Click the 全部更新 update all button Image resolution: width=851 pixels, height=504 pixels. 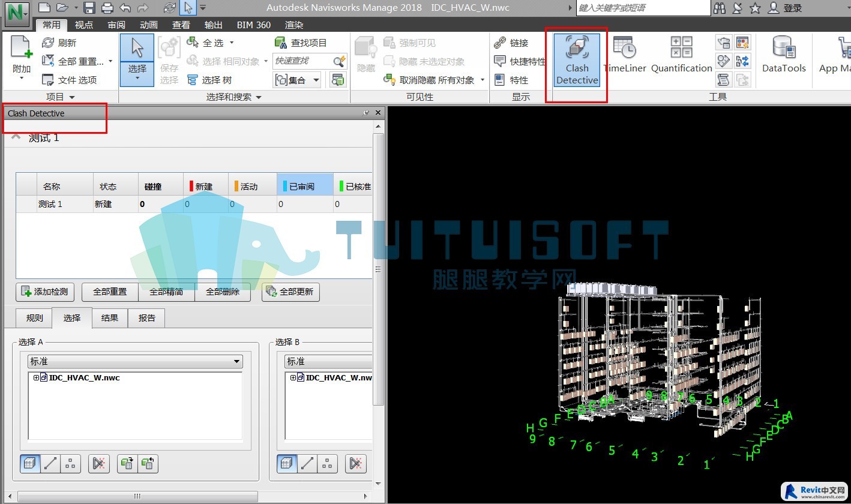tap(291, 292)
